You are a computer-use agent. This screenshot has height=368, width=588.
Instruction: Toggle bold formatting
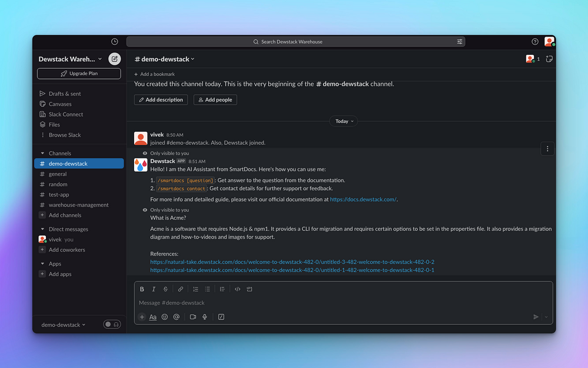[142, 289]
